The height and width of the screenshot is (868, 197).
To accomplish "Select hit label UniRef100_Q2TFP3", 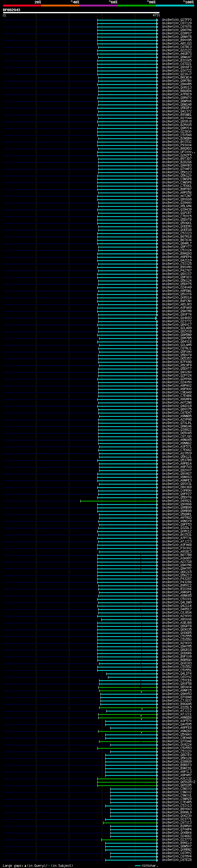I will click(x=176, y=20).
